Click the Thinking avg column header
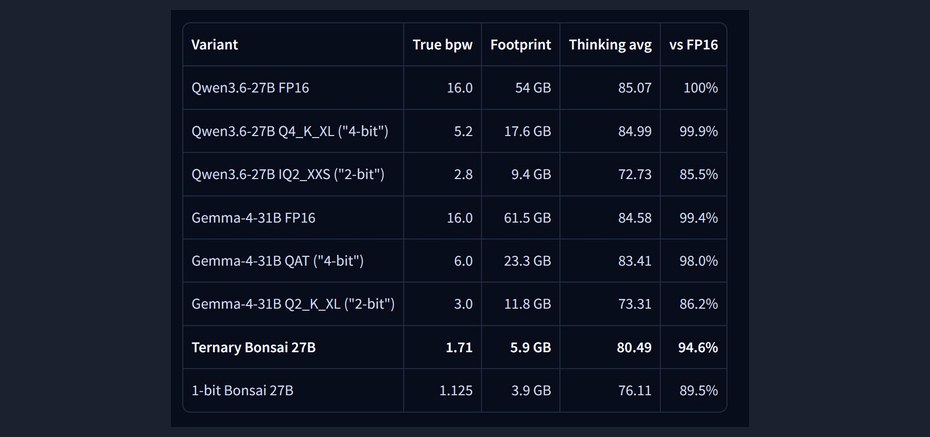The image size is (930, 437). pyautogui.click(x=610, y=44)
